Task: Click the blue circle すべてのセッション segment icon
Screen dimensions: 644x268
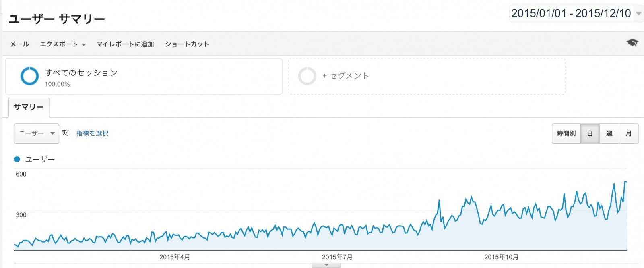Action: pyautogui.click(x=30, y=76)
